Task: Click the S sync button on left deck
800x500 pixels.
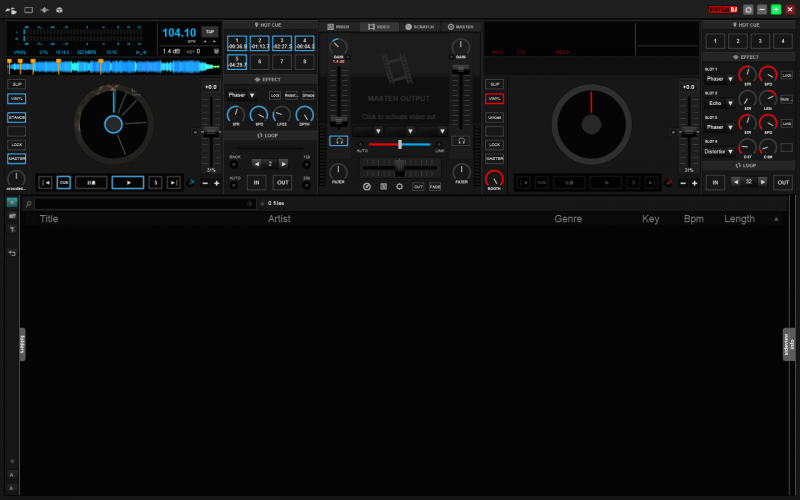Action: (x=156, y=182)
